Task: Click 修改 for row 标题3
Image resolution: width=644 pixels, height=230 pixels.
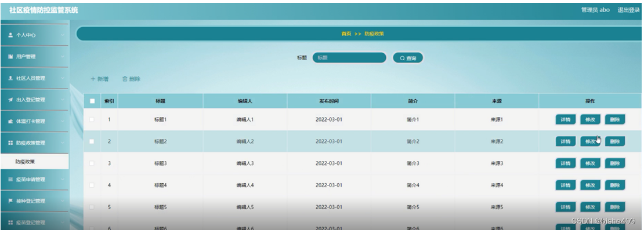Action: [x=590, y=163]
